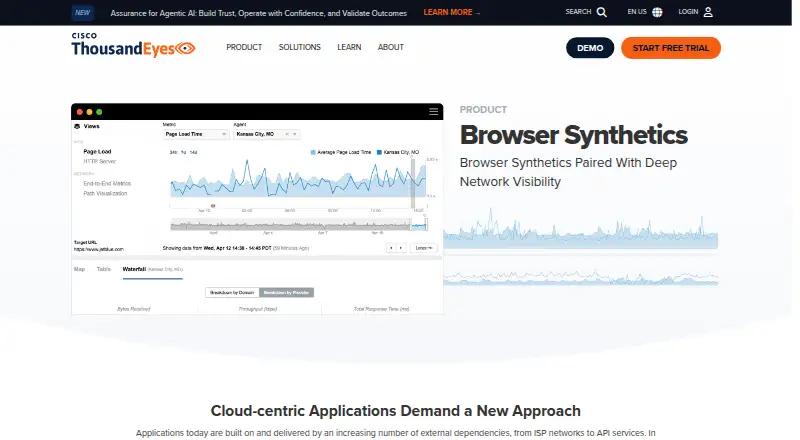The width and height of the screenshot is (800, 440).
Task: Click the SEARCH text link
Action: [x=578, y=12]
